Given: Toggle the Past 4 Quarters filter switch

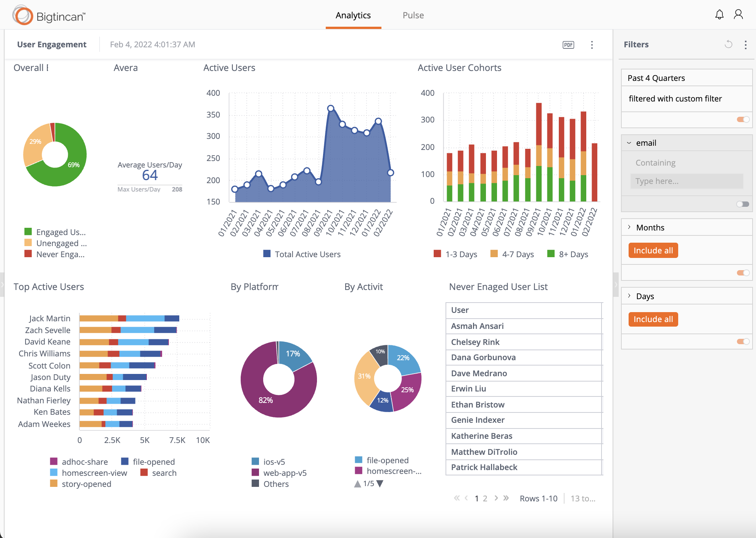Looking at the screenshot, I should 743,119.
